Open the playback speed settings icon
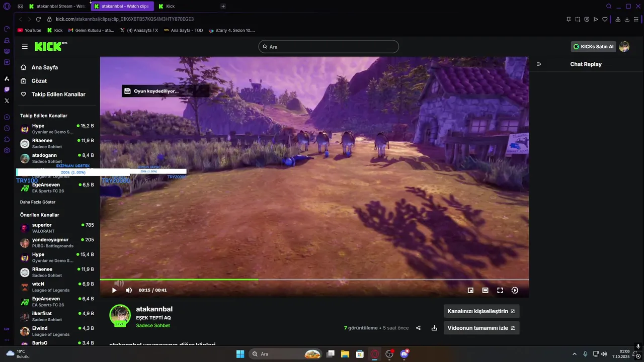 [x=515, y=290]
